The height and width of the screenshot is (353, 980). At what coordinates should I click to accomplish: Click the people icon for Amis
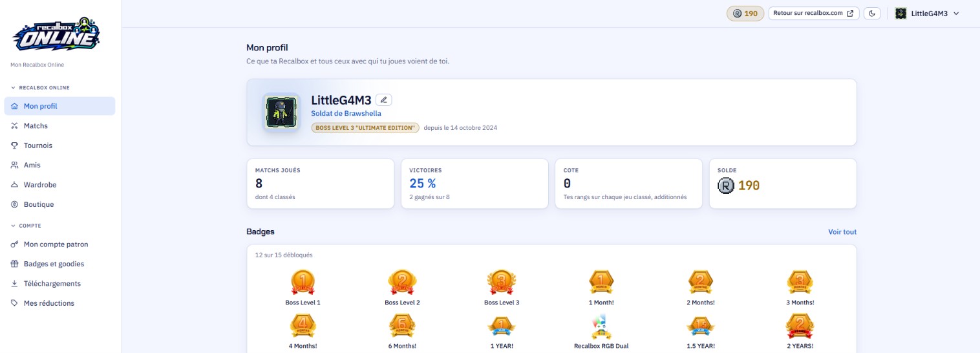pos(15,165)
